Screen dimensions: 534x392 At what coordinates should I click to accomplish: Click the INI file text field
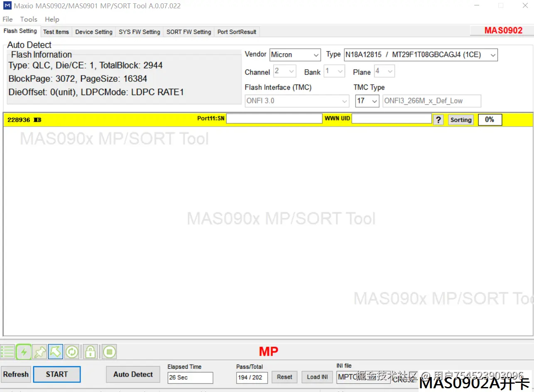pyautogui.click(x=363, y=377)
